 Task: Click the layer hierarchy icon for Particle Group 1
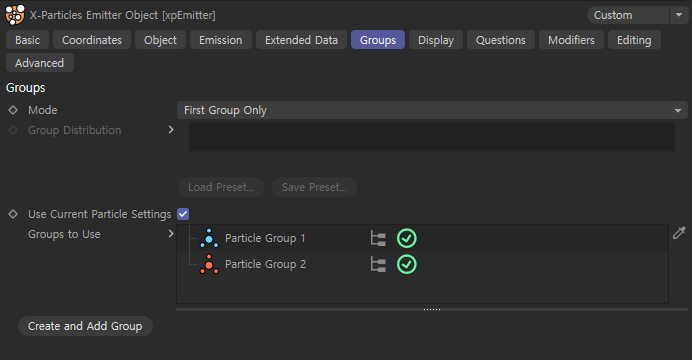[378, 238]
